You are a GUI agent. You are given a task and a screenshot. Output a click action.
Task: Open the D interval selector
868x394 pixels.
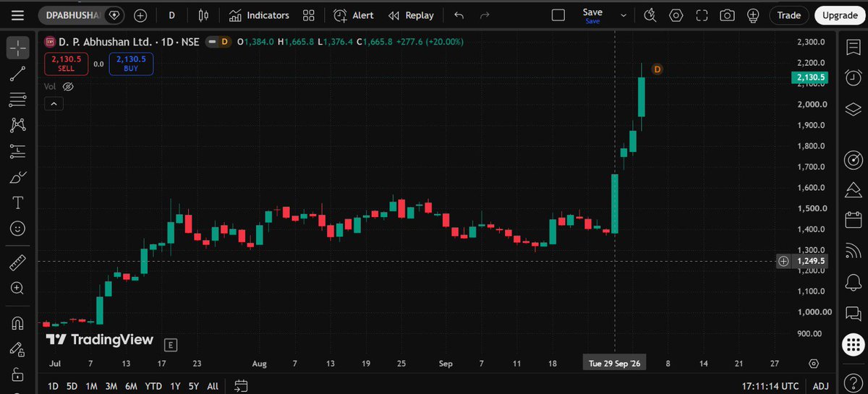tap(171, 15)
